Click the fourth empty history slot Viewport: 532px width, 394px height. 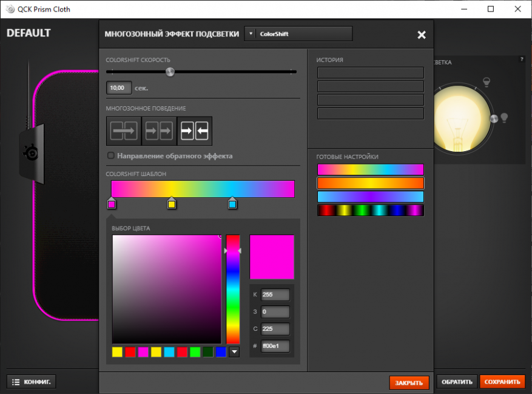click(371, 114)
